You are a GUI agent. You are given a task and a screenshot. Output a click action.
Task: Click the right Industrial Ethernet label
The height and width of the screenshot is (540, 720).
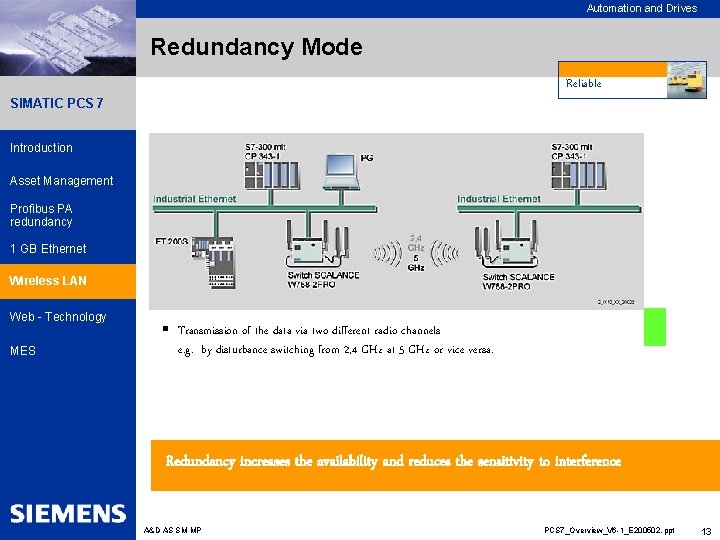click(499, 199)
